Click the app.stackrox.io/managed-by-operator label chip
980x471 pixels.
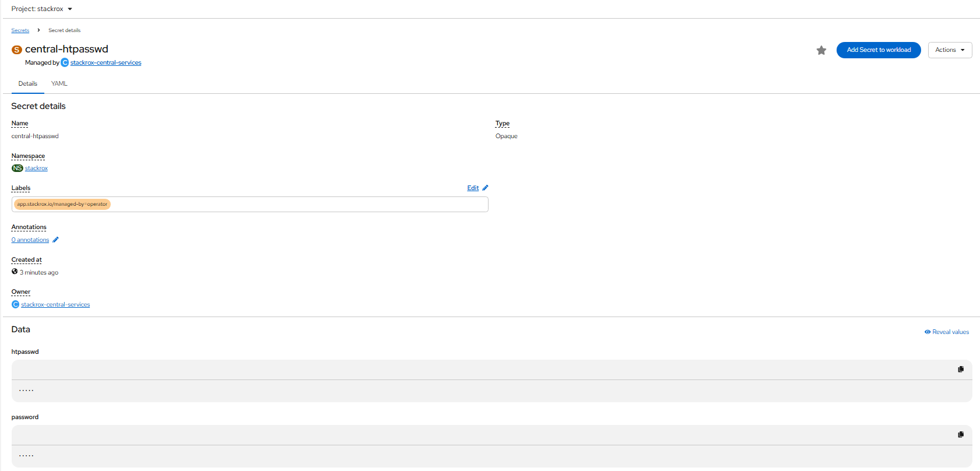62,204
